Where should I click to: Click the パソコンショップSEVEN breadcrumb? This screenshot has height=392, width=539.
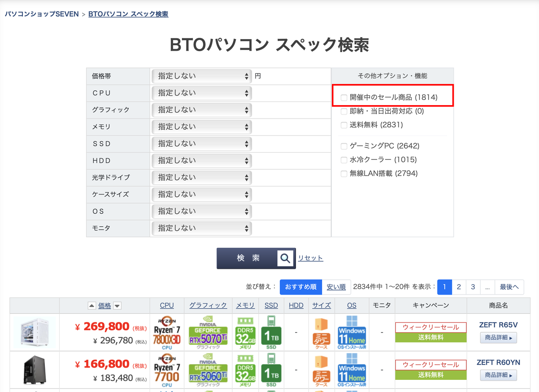click(x=42, y=14)
